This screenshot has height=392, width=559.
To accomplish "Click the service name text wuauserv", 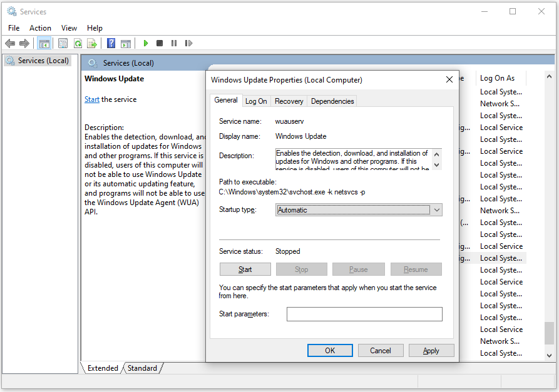I will (x=289, y=121).
